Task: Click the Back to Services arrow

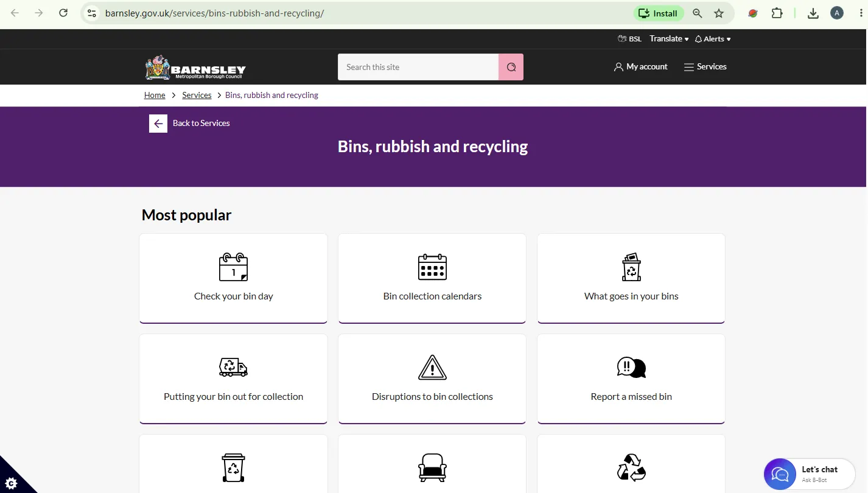Action: pyautogui.click(x=158, y=124)
